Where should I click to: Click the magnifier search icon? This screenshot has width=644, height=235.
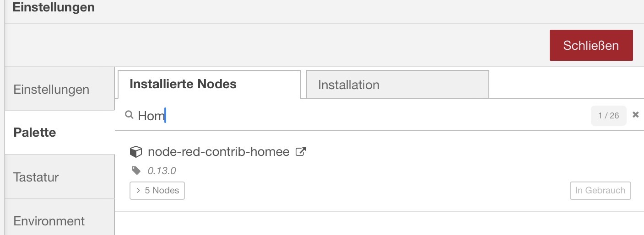[x=129, y=115]
